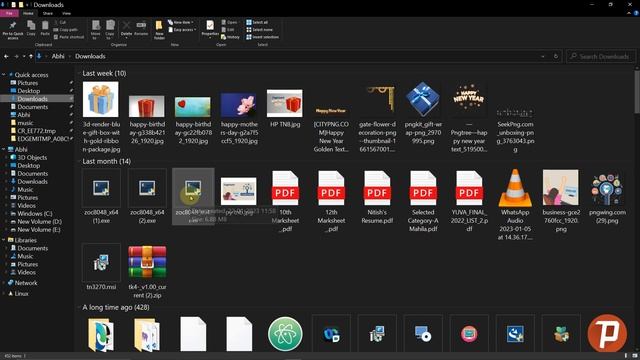640x360 pixels.
Task: Click Paste shortcut in the ribbon
Action: 69,37
